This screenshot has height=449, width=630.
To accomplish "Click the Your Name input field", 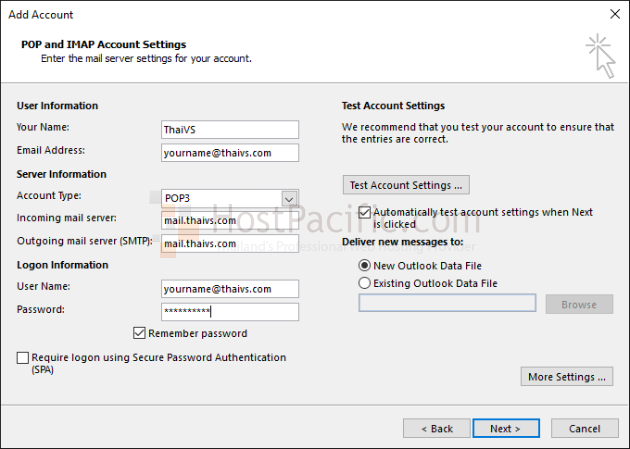I will 230,130.
